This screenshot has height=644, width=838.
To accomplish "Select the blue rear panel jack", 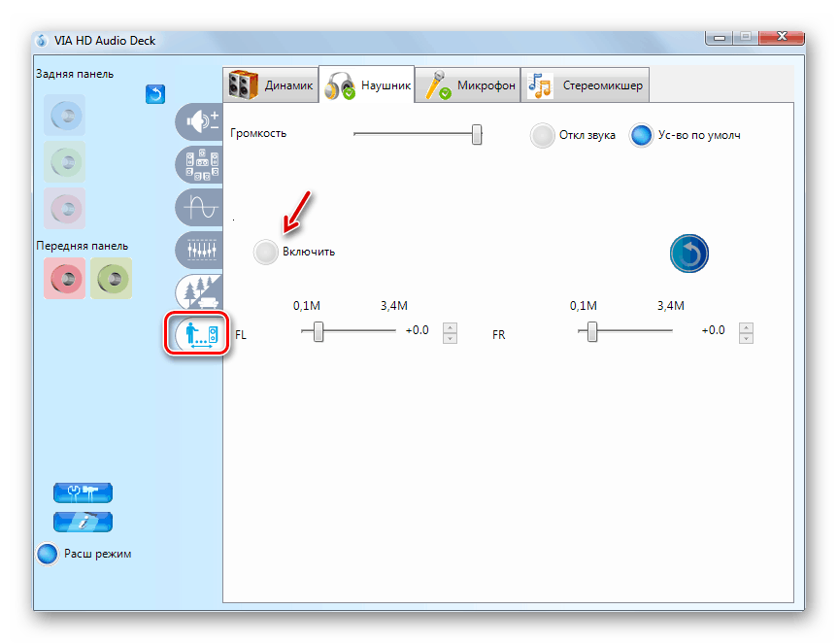I will point(65,116).
